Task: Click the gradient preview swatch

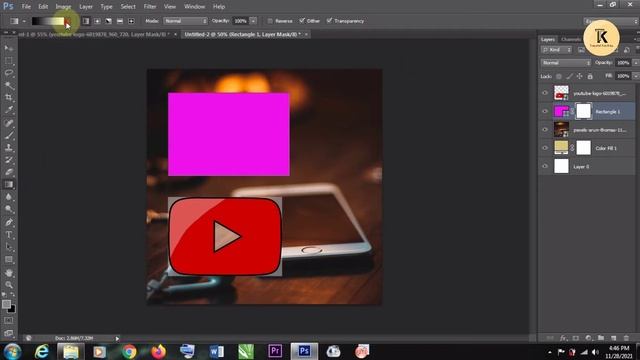Action: [x=48, y=21]
